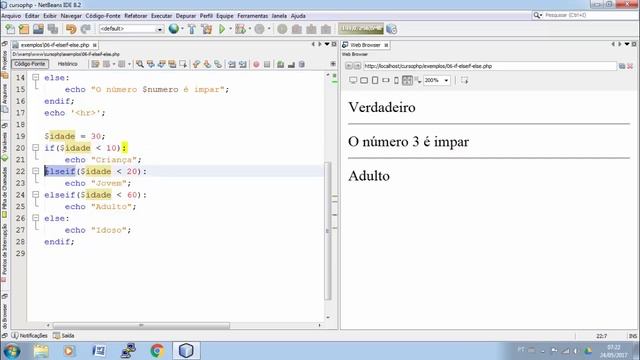
Task: Run the project with green play icon
Action: tap(222, 29)
